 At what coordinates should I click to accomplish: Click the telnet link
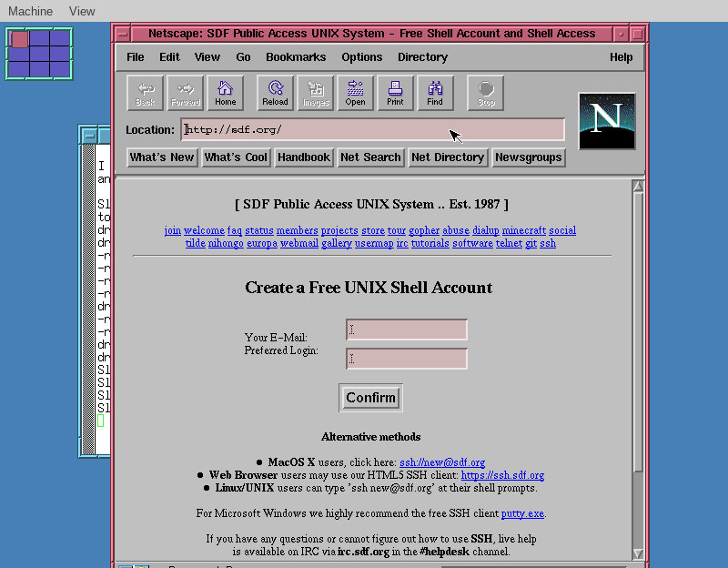(x=509, y=243)
